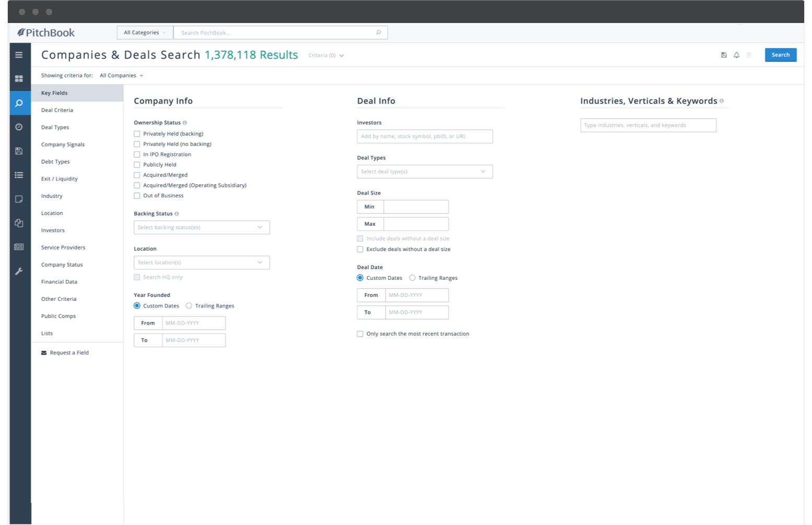Open saved searches via the disk icon
812x525 pixels.
[x=19, y=151]
